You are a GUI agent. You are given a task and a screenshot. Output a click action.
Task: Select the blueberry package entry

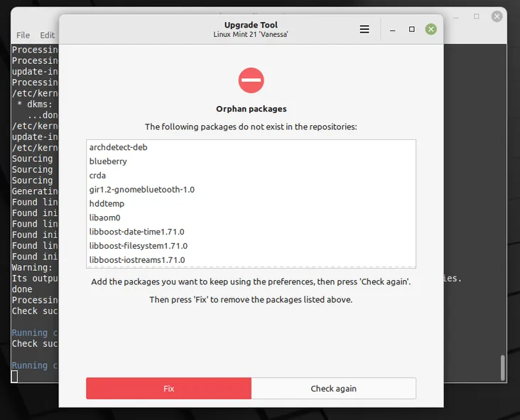(x=108, y=161)
